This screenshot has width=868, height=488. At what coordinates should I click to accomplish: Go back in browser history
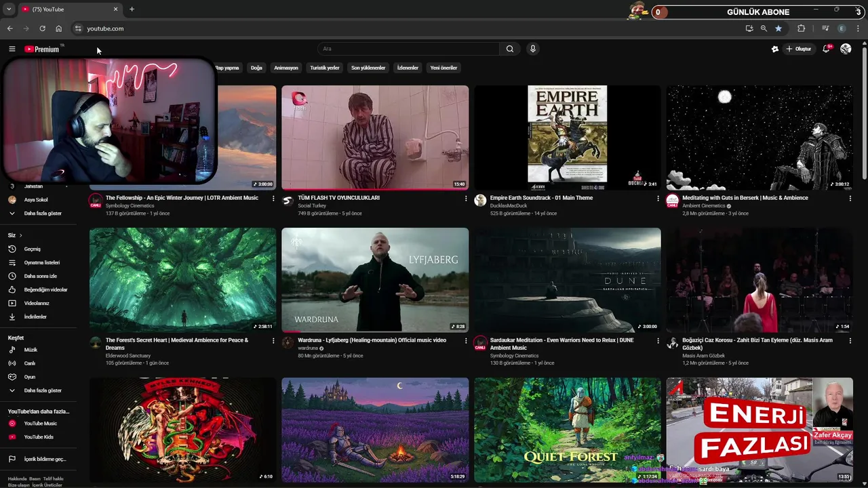[9, 28]
